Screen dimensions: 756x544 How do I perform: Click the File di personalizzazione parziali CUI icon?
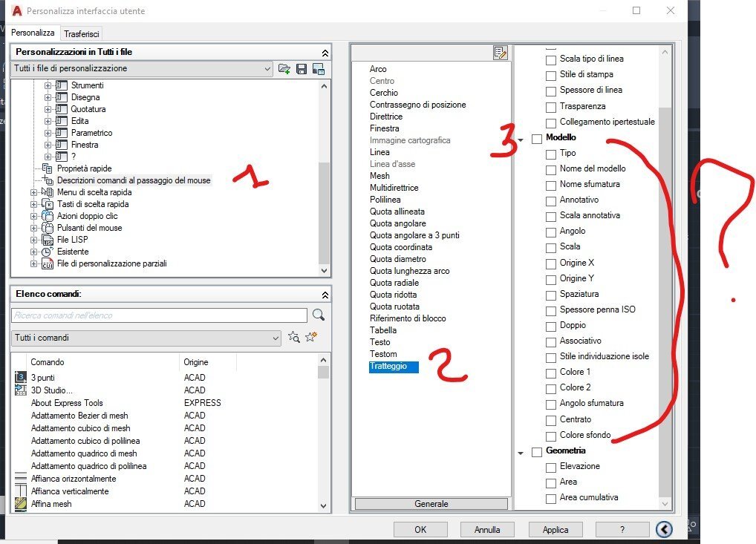click(48, 263)
